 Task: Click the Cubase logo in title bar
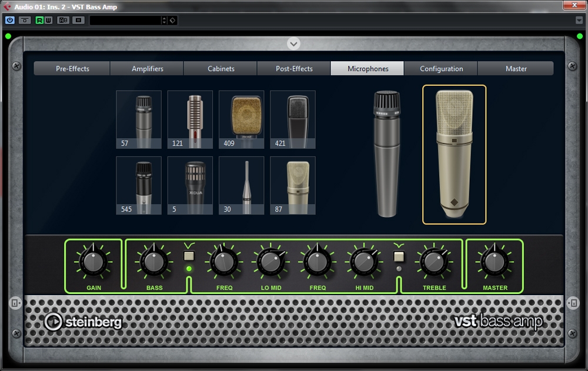point(7,6)
